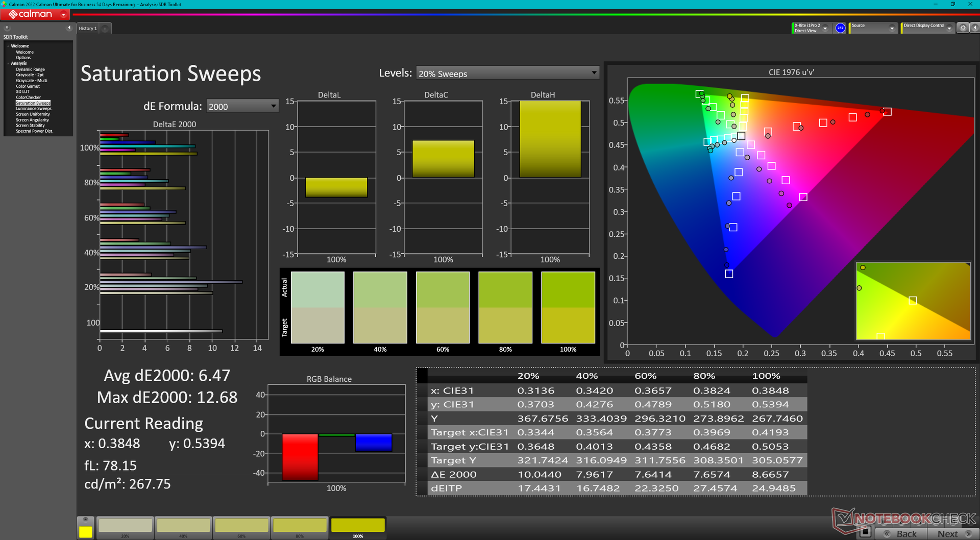Open ColorChecker analysis
This screenshot has width=980, height=540.
(x=28, y=97)
